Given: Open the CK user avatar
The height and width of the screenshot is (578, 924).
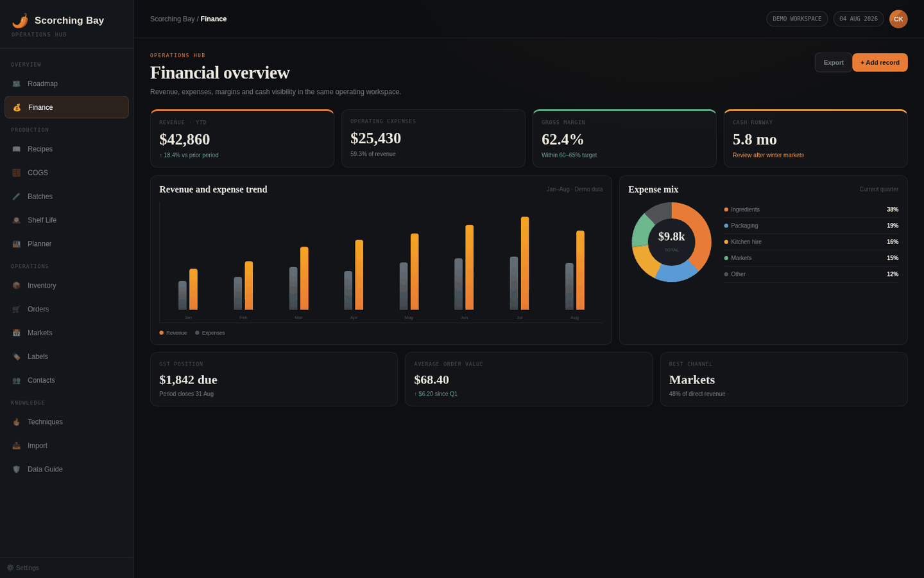Looking at the screenshot, I should 898,19.
